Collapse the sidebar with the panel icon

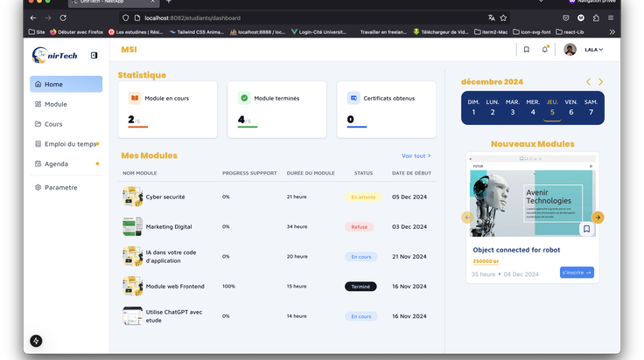pos(94,55)
